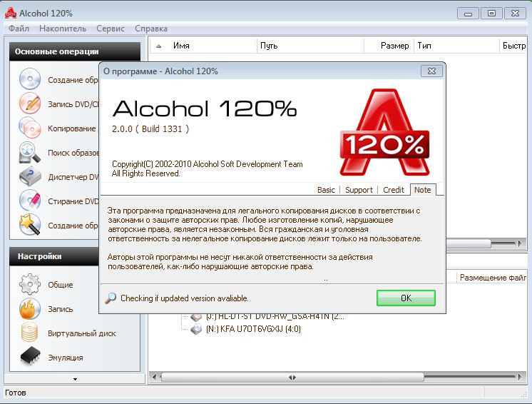Click Запись DVD/CD link in sidebar
532x404 pixels.
coord(73,104)
